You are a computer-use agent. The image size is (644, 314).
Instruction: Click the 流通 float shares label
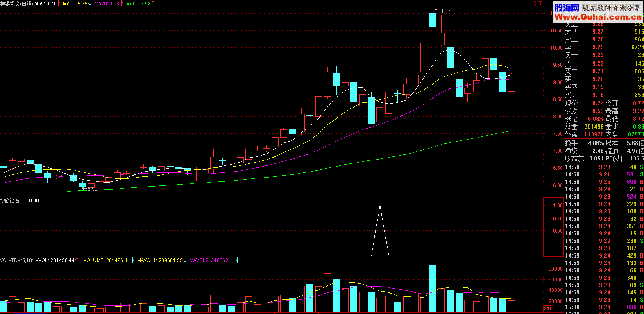click(612, 151)
